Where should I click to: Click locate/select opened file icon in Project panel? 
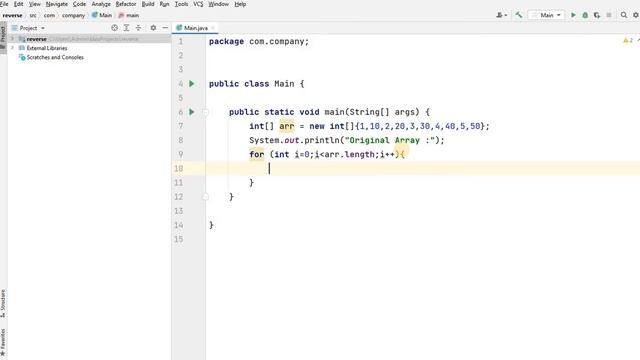click(114, 28)
